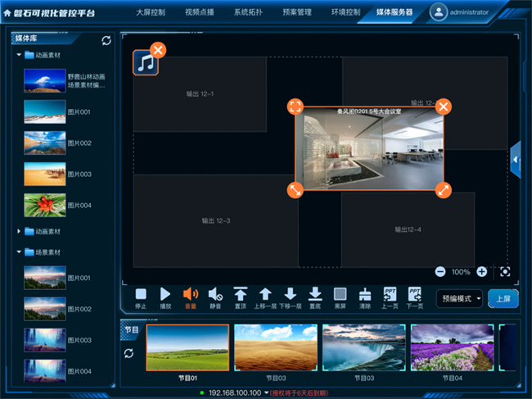Select 图片004 red flower image
The image size is (532, 399).
45,205
